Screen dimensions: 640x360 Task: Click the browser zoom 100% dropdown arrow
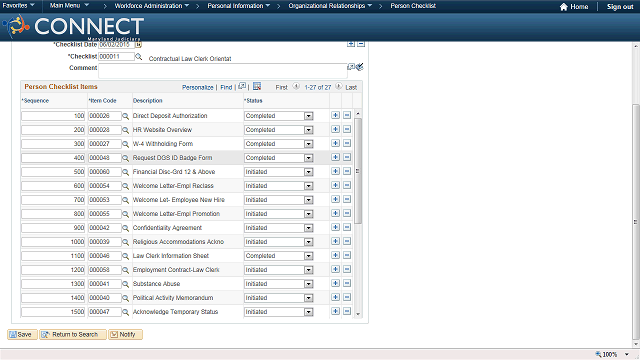click(x=627, y=354)
